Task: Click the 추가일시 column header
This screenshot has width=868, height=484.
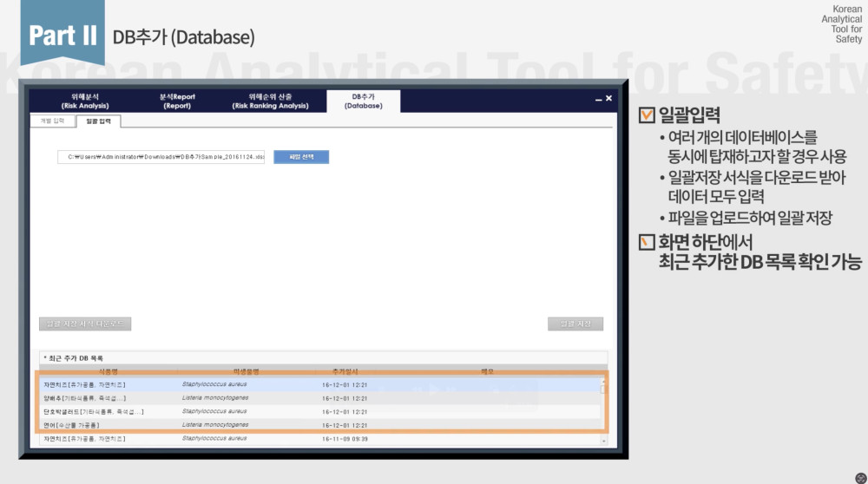Action: (344, 371)
